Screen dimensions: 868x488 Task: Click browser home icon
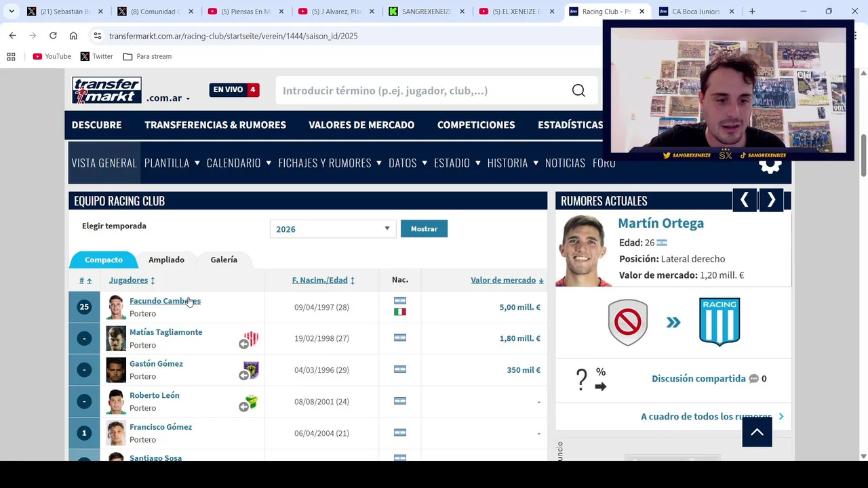pos(73,35)
